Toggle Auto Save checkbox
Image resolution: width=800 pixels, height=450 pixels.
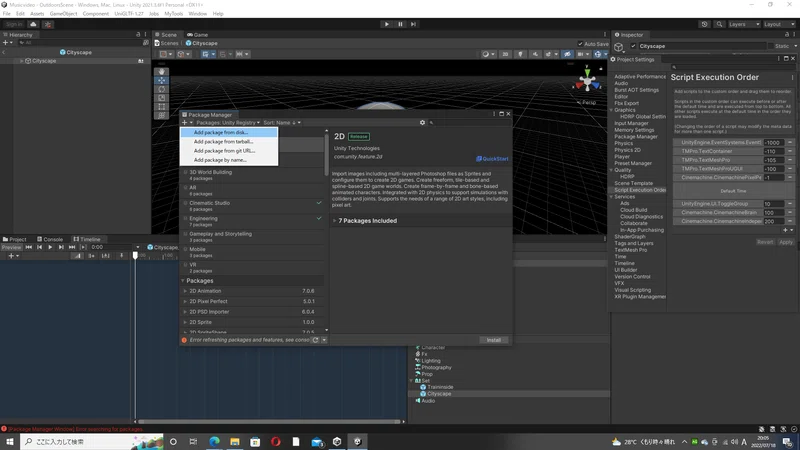(580, 44)
